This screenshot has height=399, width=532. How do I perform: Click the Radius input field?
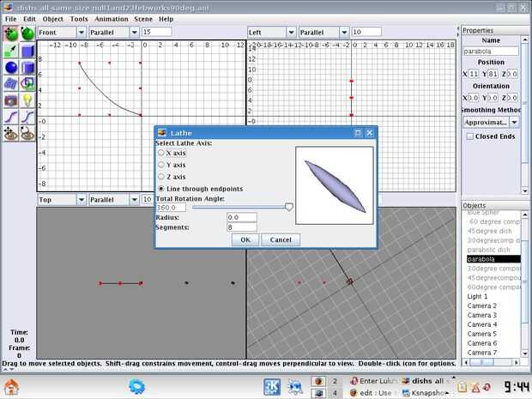[242, 217]
